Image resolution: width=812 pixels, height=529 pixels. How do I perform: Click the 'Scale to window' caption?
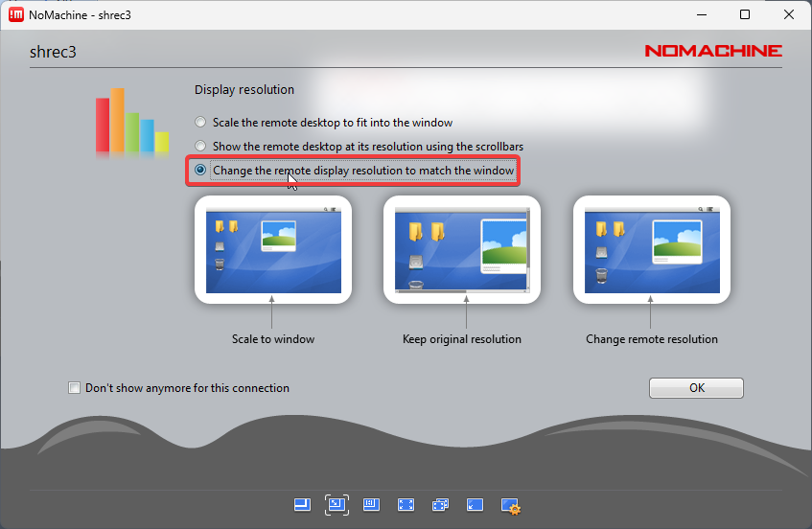[273, 339]
